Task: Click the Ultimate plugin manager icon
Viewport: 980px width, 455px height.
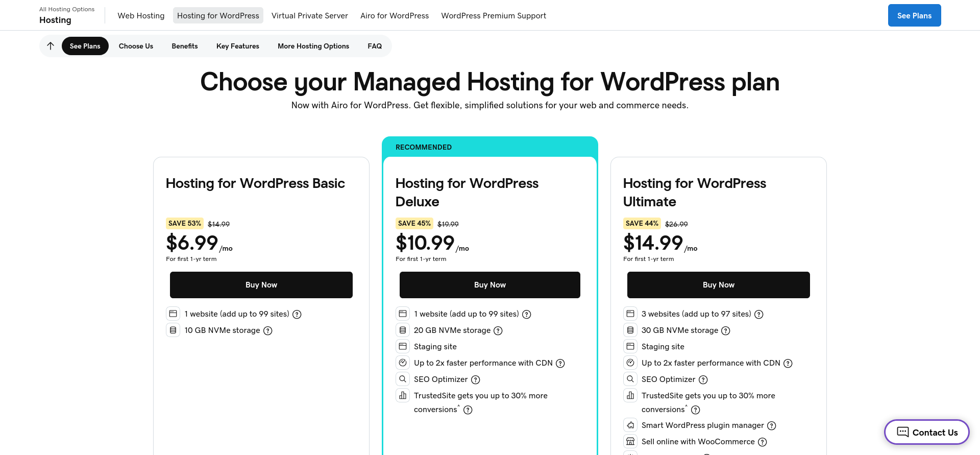Action: tap(630, 425)
